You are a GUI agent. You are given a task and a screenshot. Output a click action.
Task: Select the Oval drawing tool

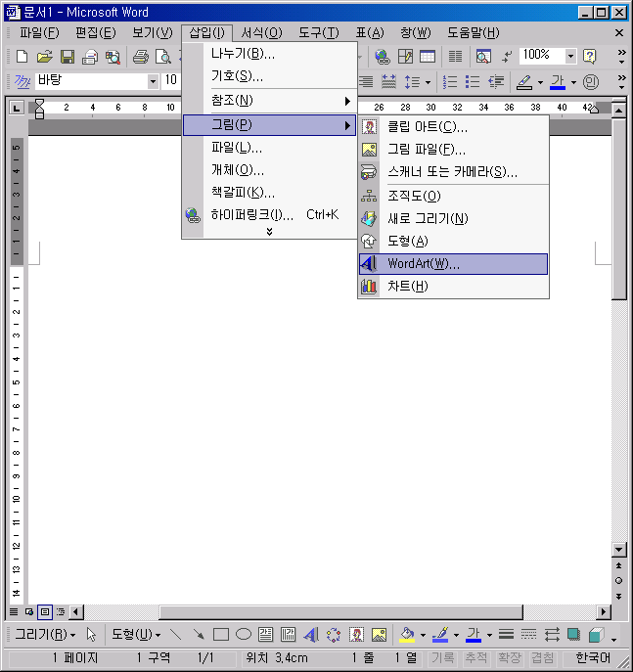(244, 634)
